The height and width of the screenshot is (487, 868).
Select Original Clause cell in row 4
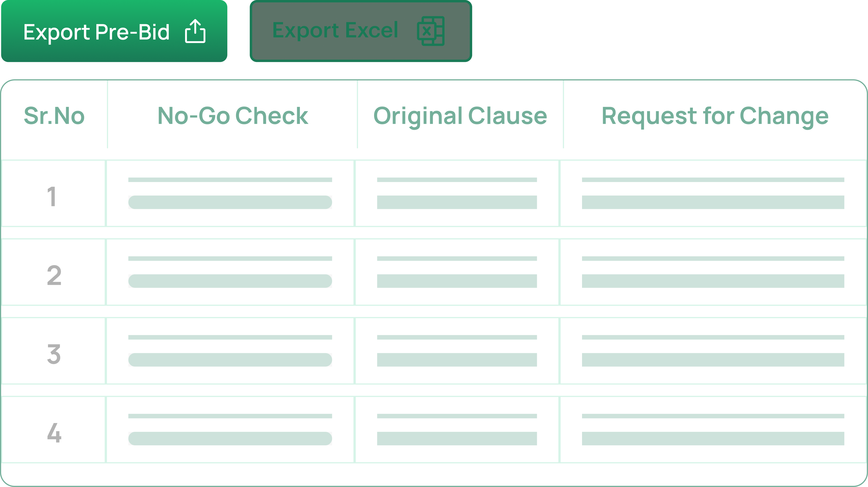pos(457,430)
